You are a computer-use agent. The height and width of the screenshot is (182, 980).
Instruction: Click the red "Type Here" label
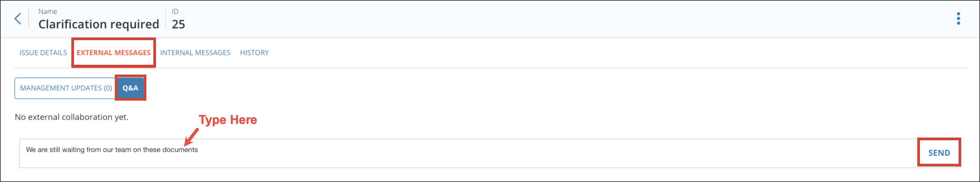click(x=228, y=120)
